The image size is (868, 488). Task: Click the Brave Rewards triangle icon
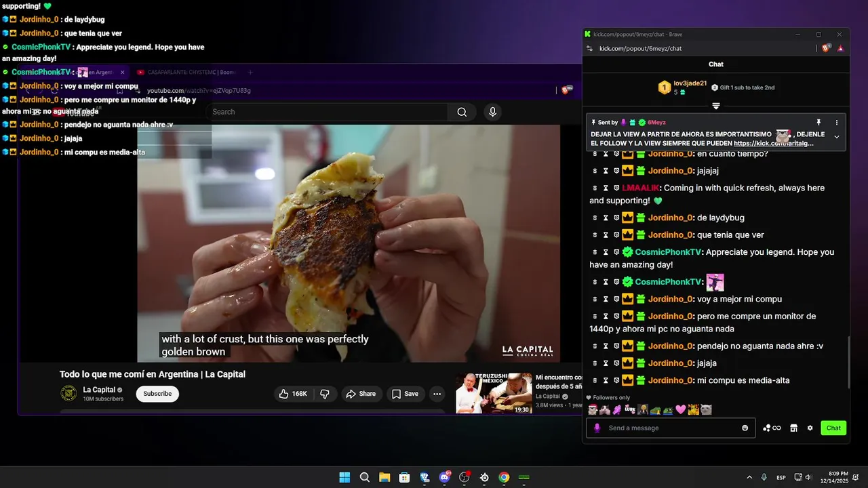pos(841,48)
